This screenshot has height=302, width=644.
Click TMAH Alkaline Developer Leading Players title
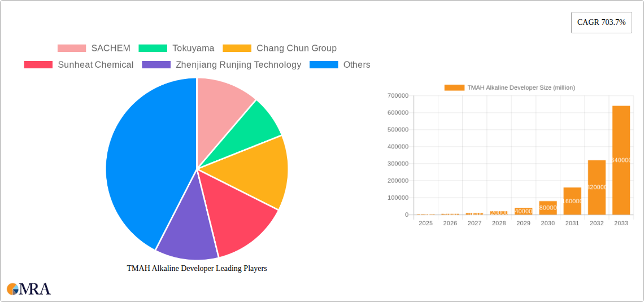pos(197,269)
